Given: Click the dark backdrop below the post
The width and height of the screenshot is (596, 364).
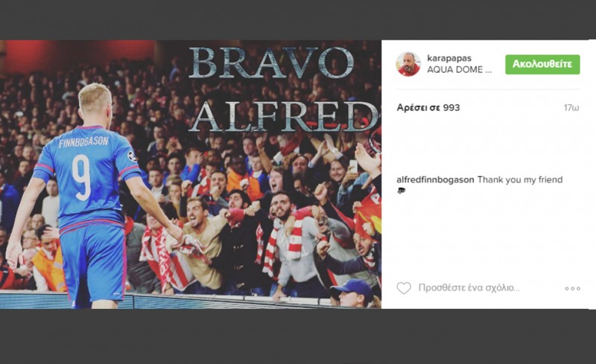Looking at the screenshot, I should pos(298,336).
